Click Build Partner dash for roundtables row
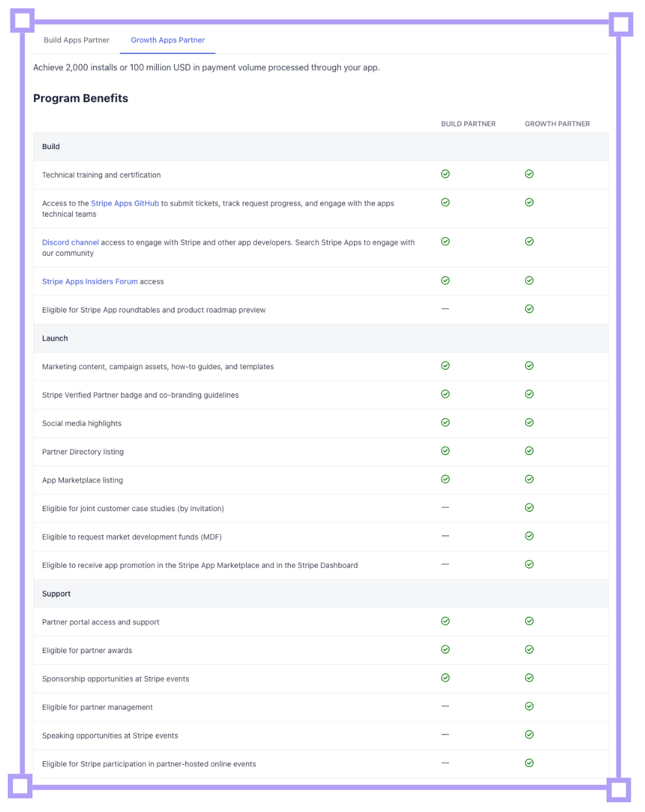 (x=445, y=309)
